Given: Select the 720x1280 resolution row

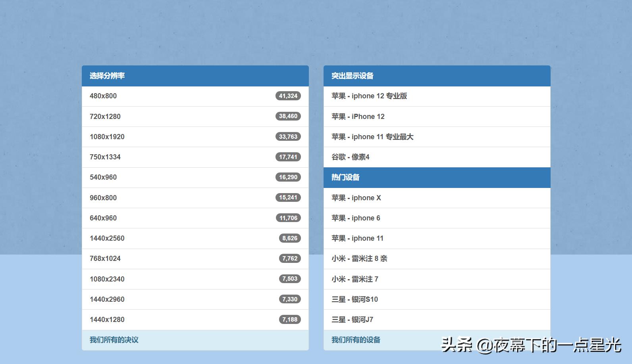Looking at the screenshot, I should tap(195, 117).
